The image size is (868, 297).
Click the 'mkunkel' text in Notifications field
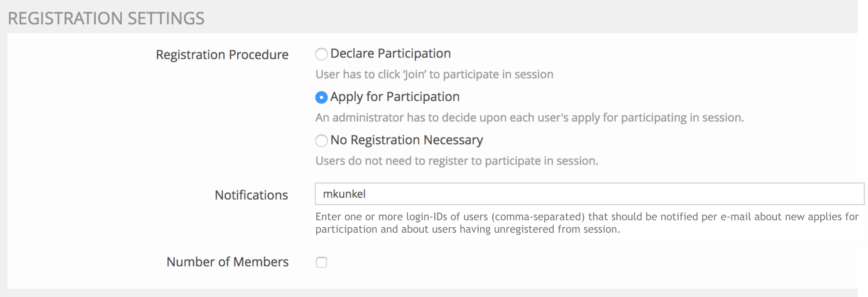(x=344, y=194)
